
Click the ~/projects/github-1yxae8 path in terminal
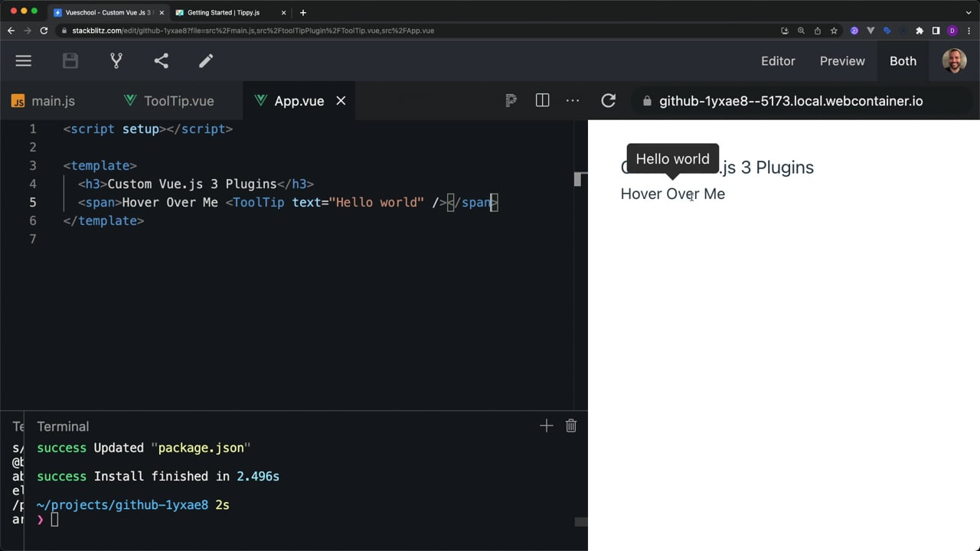tap(122, 505)
